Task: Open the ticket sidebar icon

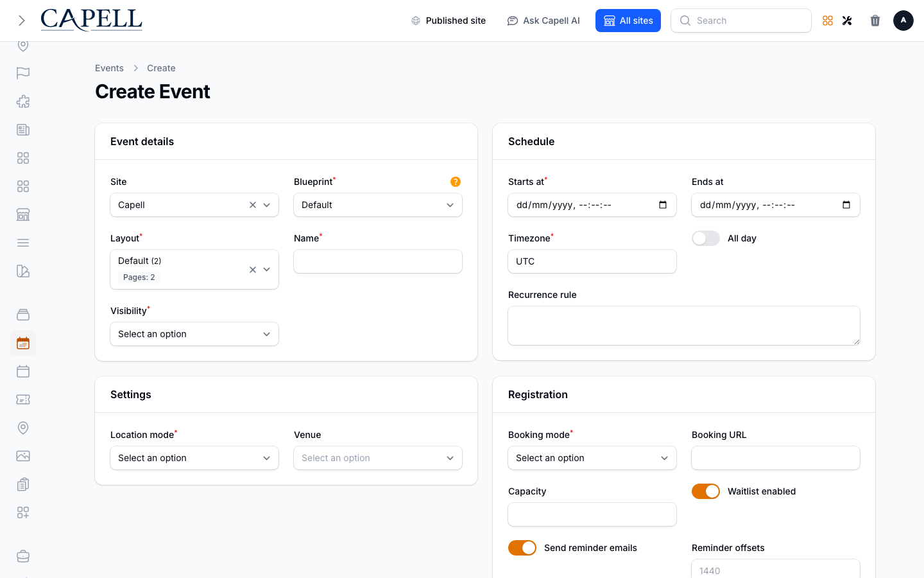Action: pyautogui.click(x=23, y=399)
